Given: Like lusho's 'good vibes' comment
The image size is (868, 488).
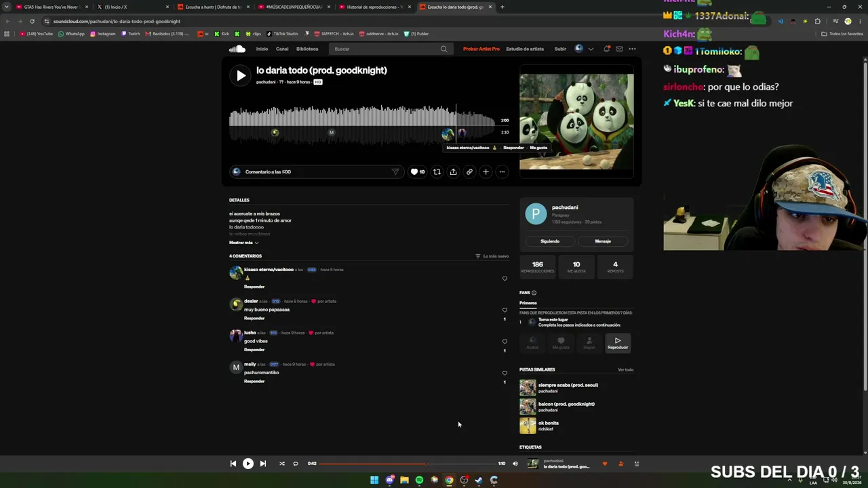Looking at the screenshot, I should tap(505, 342).
